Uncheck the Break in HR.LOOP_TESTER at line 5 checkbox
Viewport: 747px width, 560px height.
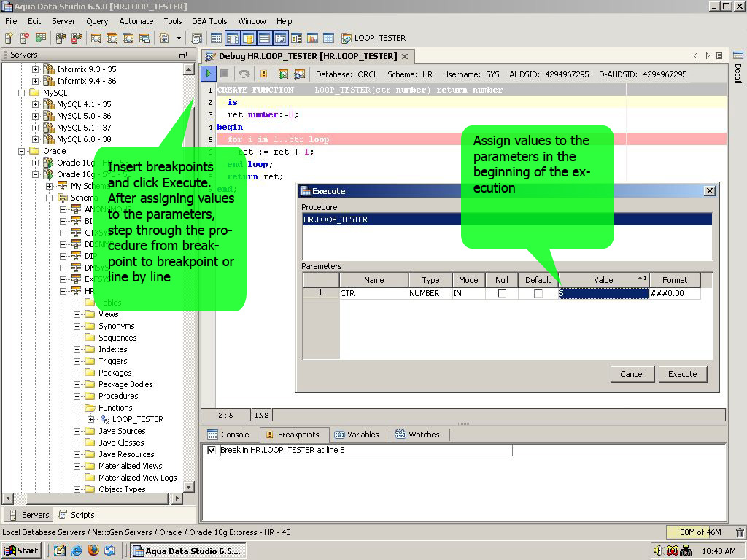[x=212, y=450]
